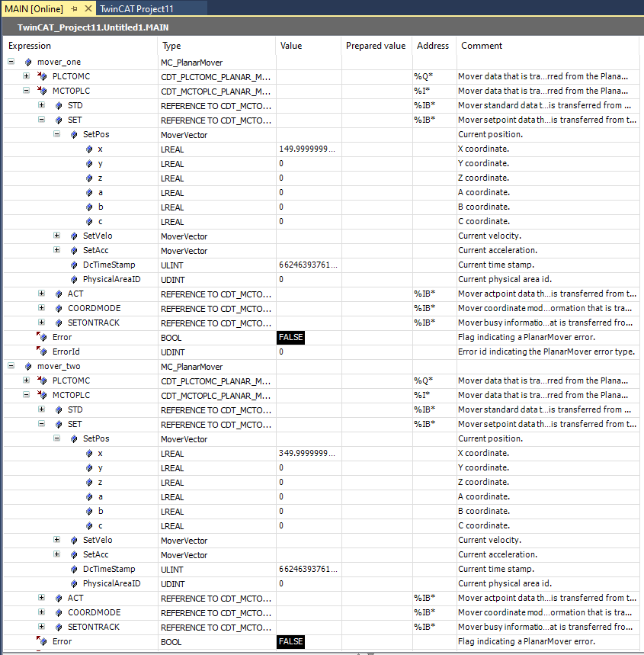This screenshot has width=644, height=655.
Task: Expand ACT under mover_two
Action: tap(41, 597)
